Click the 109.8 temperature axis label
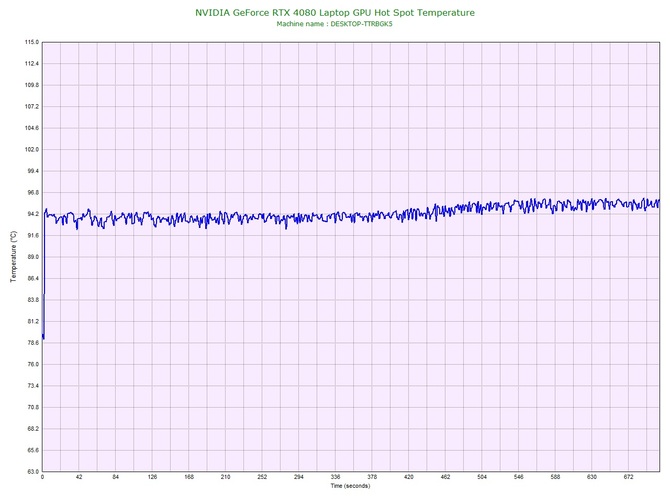The image size is (670, 503). point(32,85)
